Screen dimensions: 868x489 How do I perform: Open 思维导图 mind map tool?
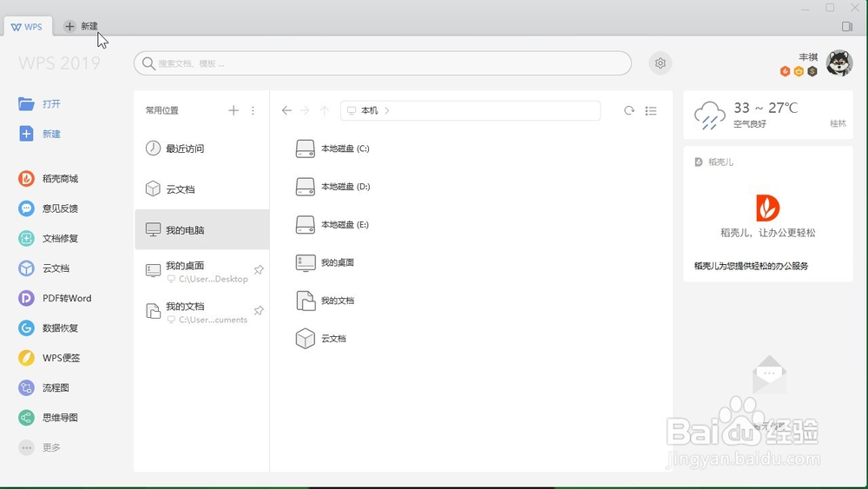coord(48,418)
